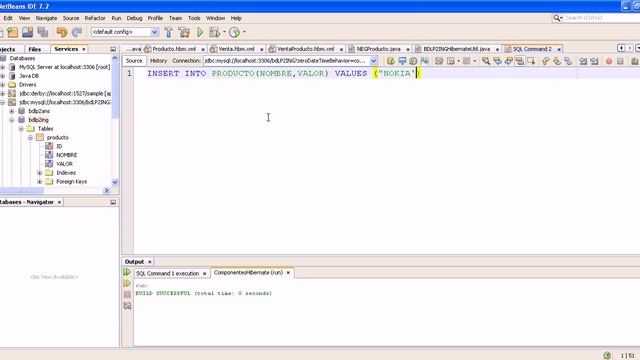Open the Tools menu

pos(194,18)
